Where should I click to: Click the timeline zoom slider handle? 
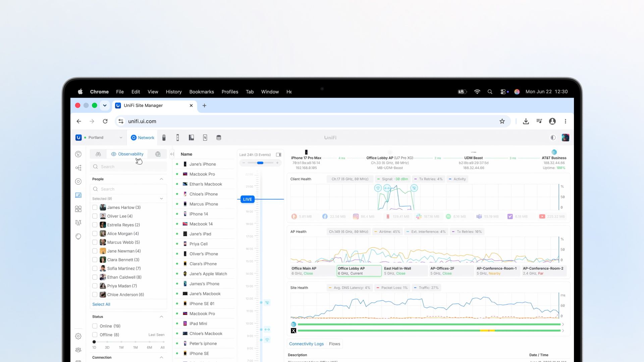260,163
